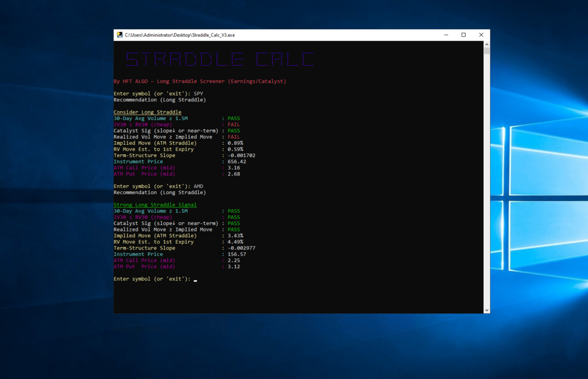The width and height of the screenshot is (588, 379).
Task: Click the 'By HFT ALGO' screener line
Action: pos(200,81)
